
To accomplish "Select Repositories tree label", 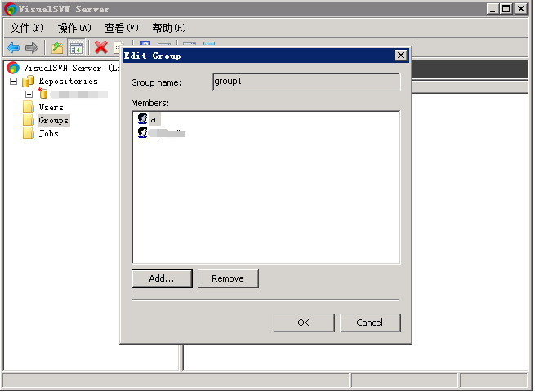I will click(x=69, y=81).
